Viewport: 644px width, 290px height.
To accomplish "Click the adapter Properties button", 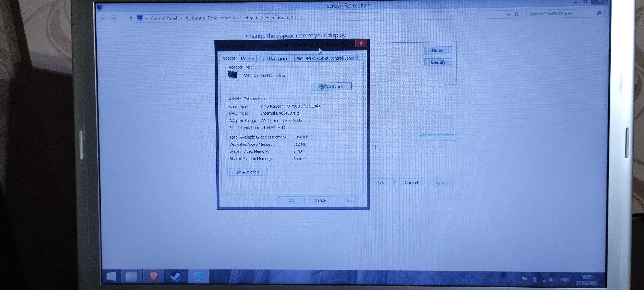I will pyautogui.click(x=331, y=87).
